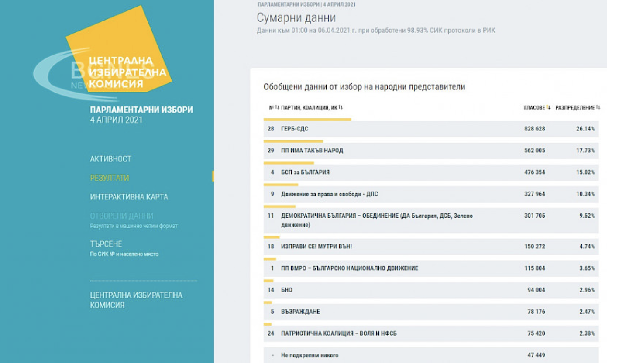The width and height of the screenshot is (626, 364).
Task: Select the ПП ИМА ТАКЪВ НАРОД row
Action: tap(431, 151)
